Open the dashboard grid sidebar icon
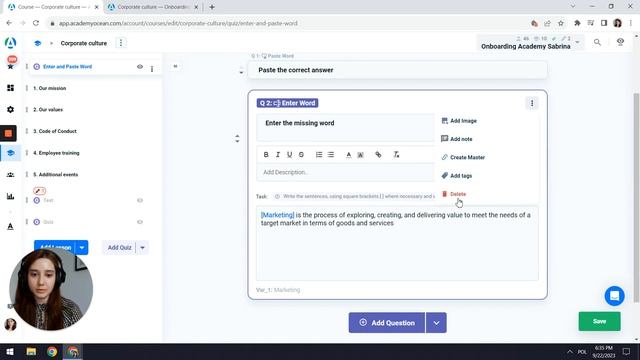This screenshot has height=360, width=640. click(x=11, y=88)
